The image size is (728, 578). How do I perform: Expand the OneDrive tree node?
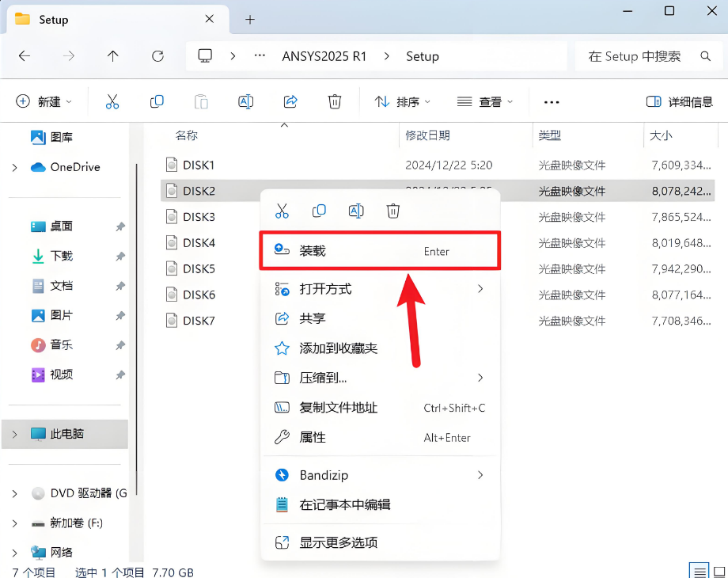click(14, 167)
